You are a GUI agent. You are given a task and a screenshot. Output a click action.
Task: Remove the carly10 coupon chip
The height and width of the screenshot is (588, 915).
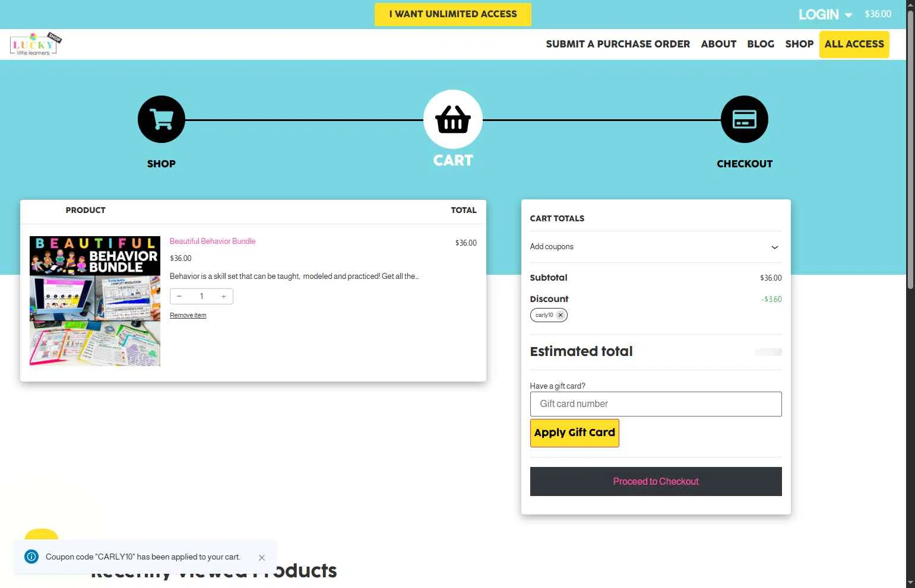560,315
